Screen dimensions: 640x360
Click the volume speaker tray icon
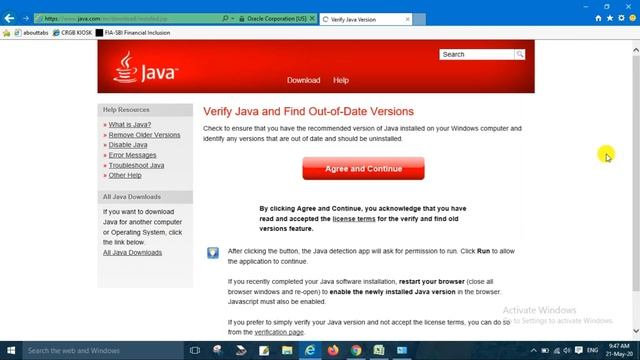(567, 351)
